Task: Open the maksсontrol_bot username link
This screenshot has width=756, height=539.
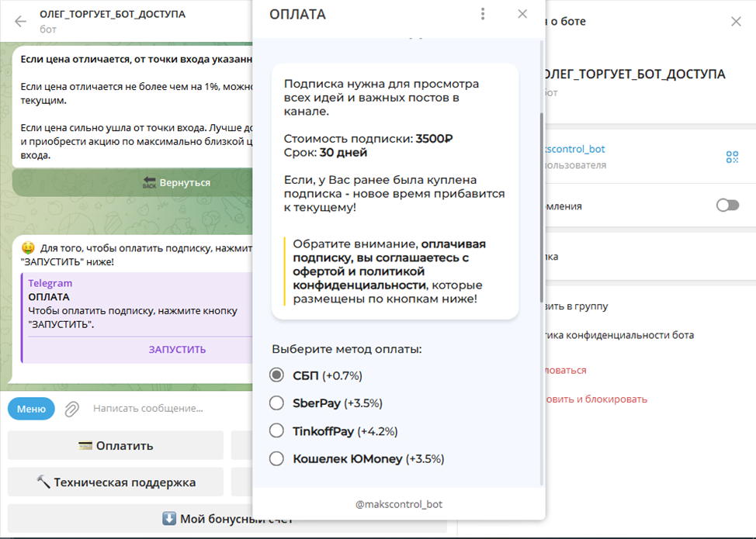Action: click(574, 150)
